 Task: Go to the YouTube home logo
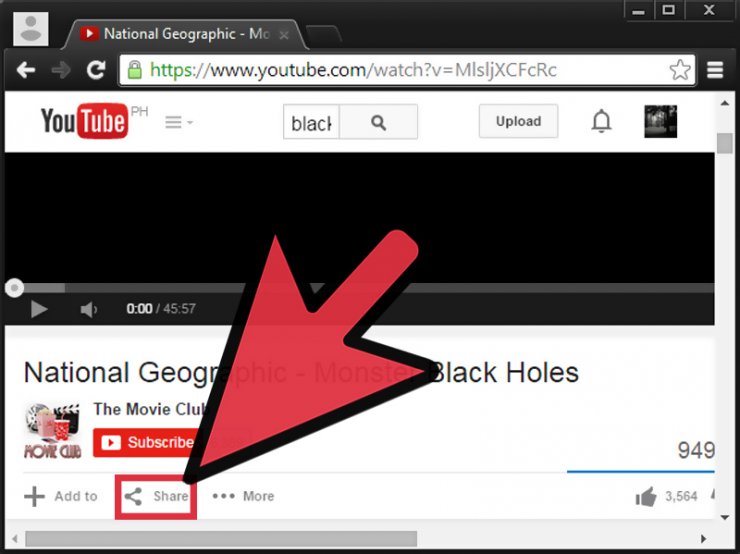pos(84,121)
